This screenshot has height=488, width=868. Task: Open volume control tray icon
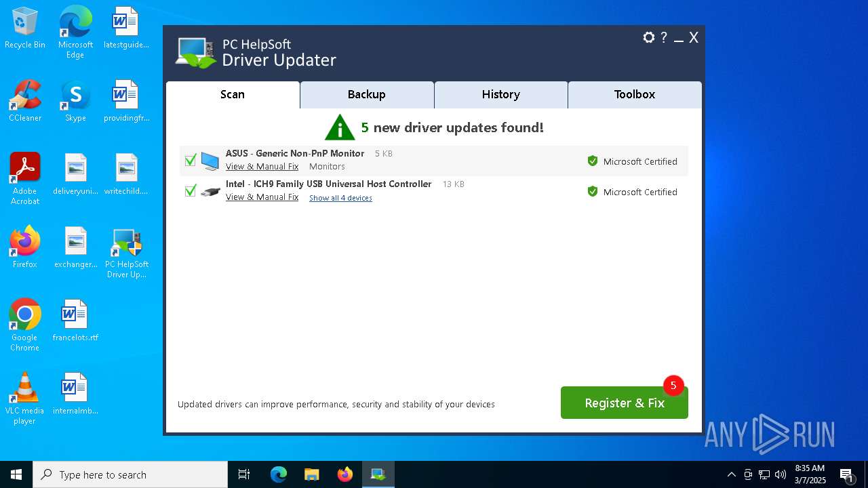click(781, 474)
